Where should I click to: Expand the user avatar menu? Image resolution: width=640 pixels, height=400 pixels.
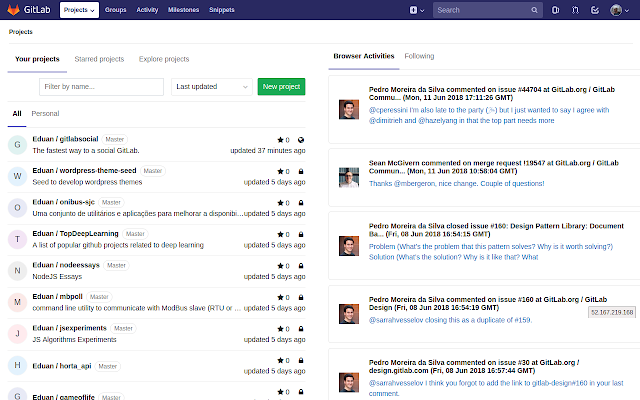619,10
